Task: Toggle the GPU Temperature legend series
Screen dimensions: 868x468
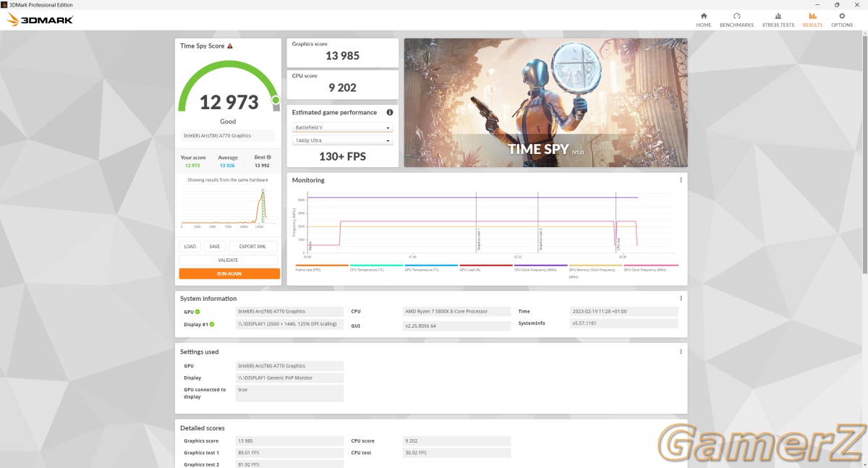Action: pos(431,268)
